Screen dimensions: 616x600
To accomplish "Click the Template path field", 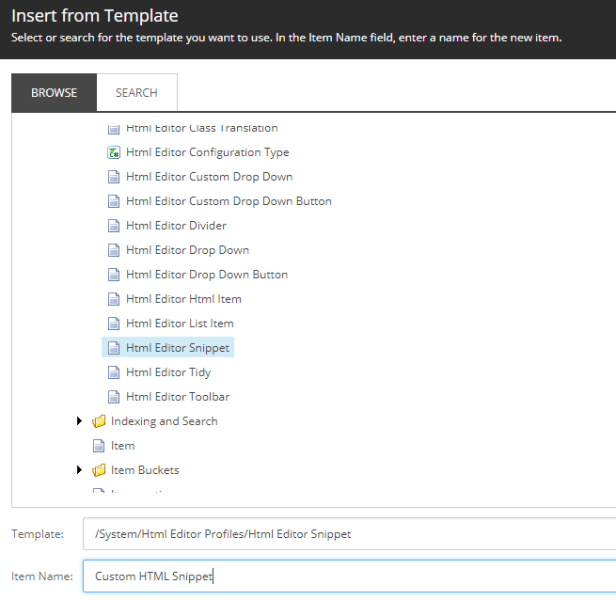I will 349,534.
